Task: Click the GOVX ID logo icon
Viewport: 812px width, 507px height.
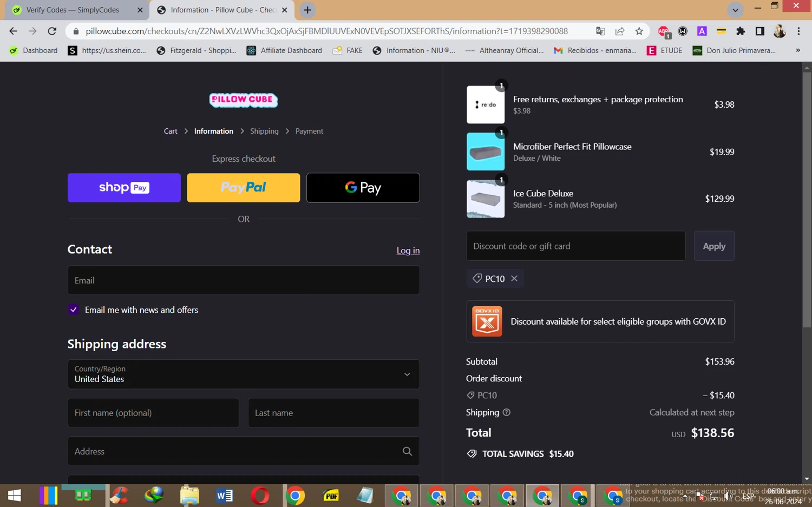Action: [x=487, y=321]
